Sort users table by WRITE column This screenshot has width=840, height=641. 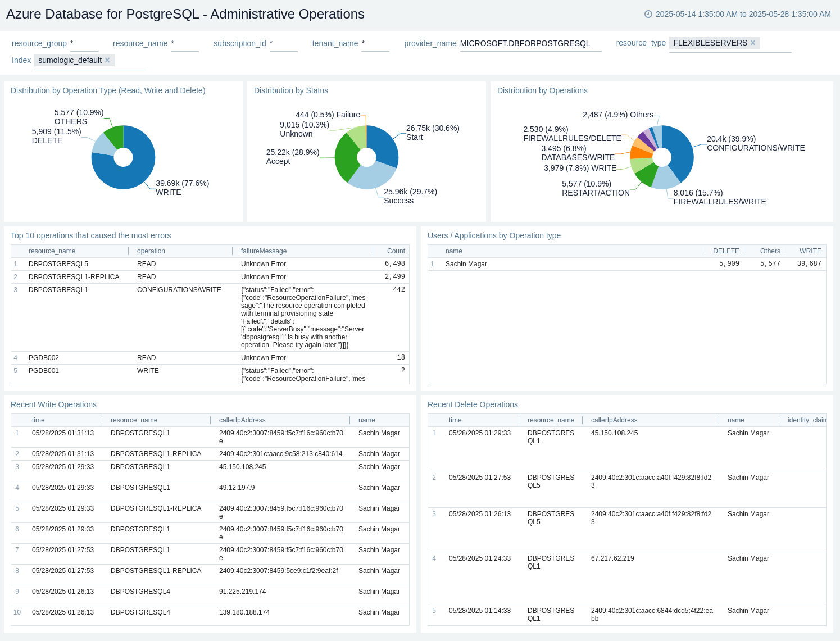pyautogui.click(x=810, y=251)
